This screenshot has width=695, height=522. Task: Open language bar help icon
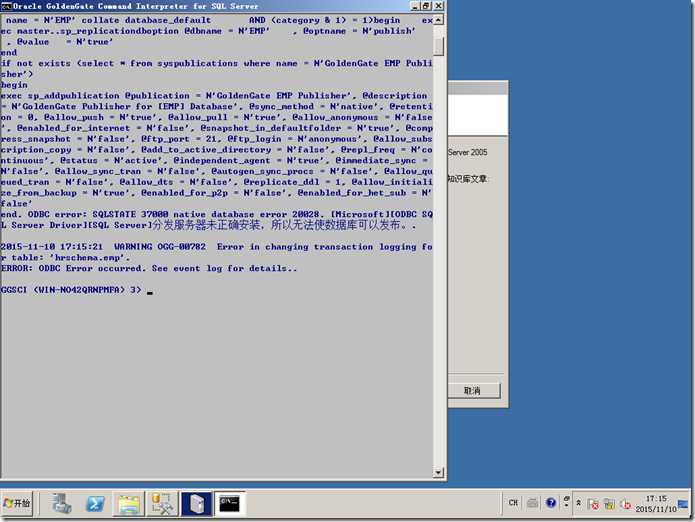point(551,503)
